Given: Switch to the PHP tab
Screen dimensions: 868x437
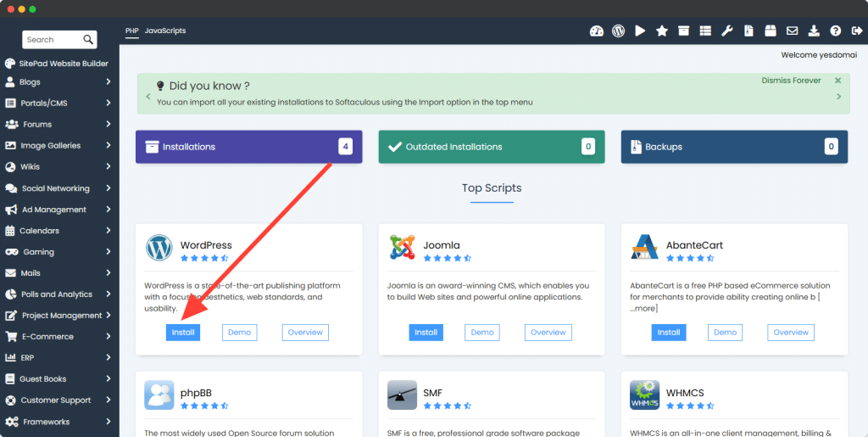Looking at the screenshot, I should pos(131,31).
